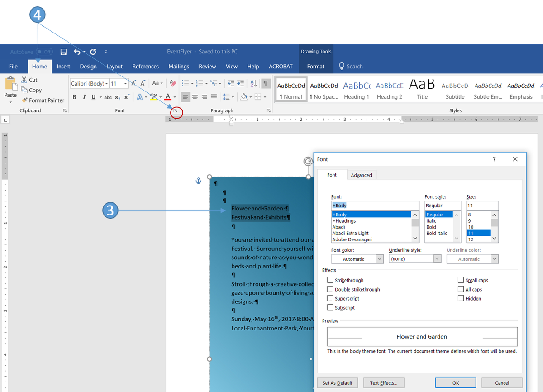Image resolution: width=543 pixels, height=392 pixels.
Task: Enable the Strikethrough checkbox
Action: pyautogui.click(x=330, y=280)
